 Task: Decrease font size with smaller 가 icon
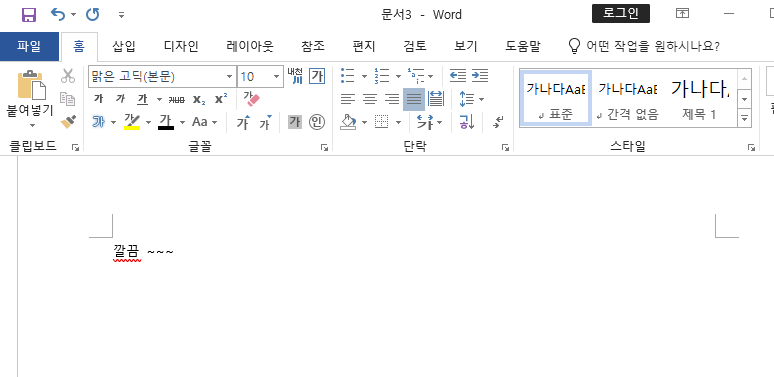(265, 122)
